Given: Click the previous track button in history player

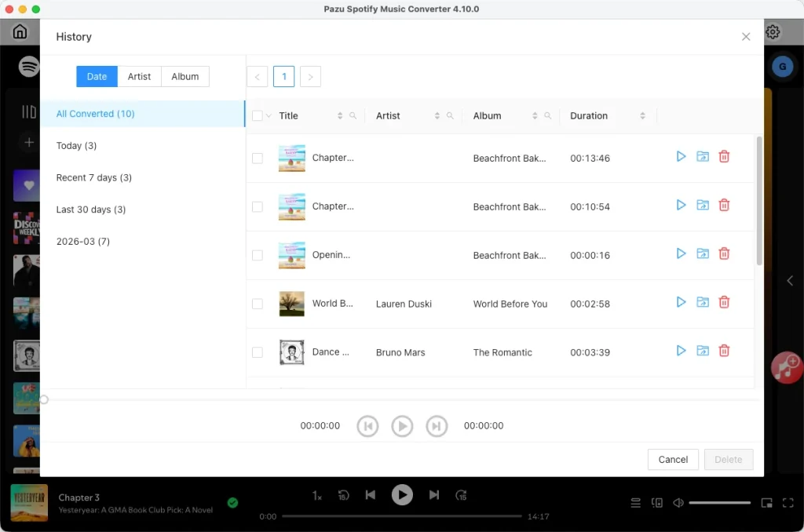Looking at the screenshot, I should pos(367,426).
